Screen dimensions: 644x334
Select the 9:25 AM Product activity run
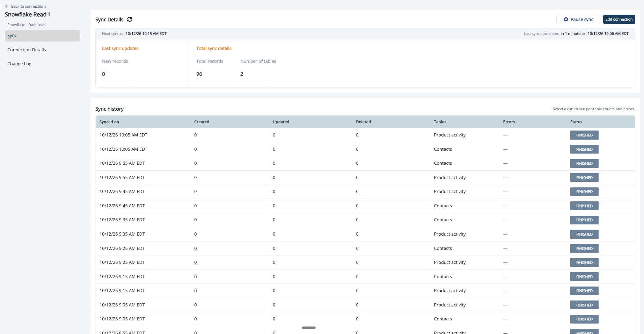(365, 262)
